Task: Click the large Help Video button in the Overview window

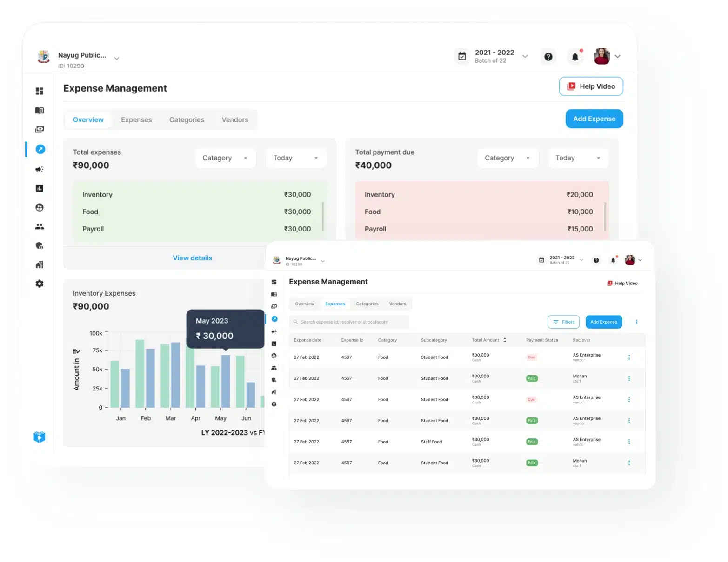Action: (x=591, y=86)
